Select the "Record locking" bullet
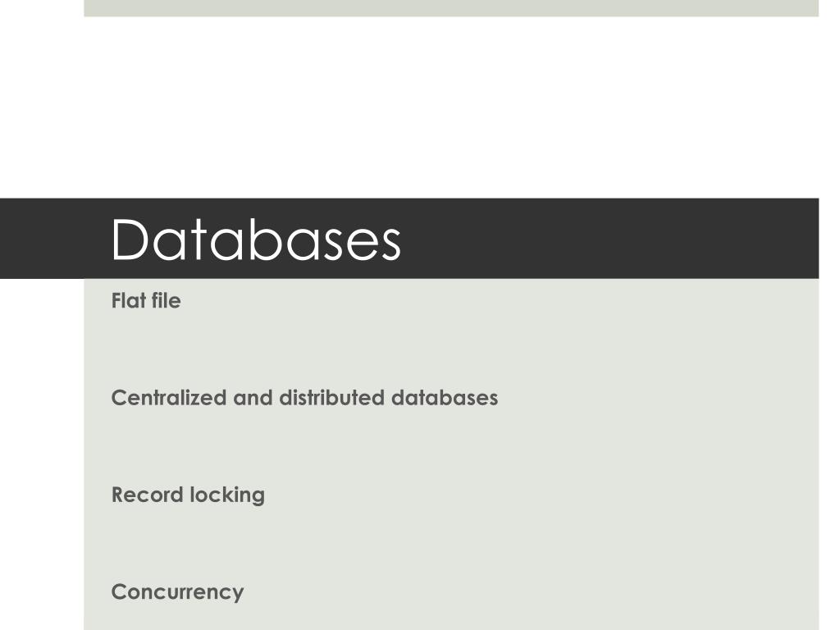The width and height of the screenshot is (840, 630). click(x=188, y=495)
